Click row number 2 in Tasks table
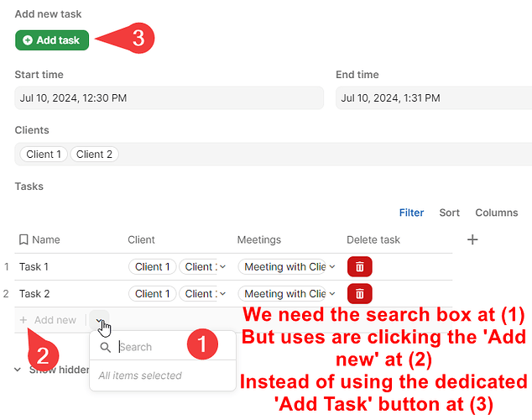Screen dimensions: 532x420 pos(6,294)
